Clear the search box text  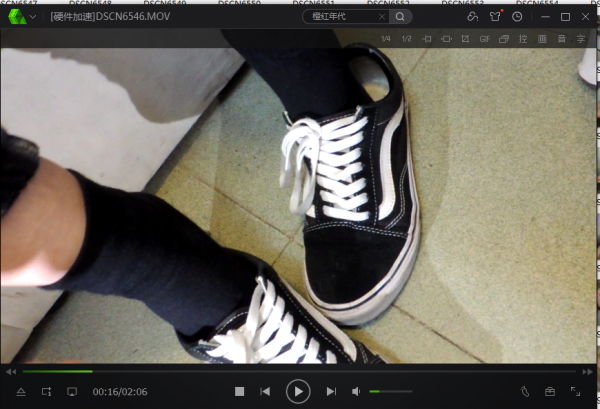tap(380, 17)
